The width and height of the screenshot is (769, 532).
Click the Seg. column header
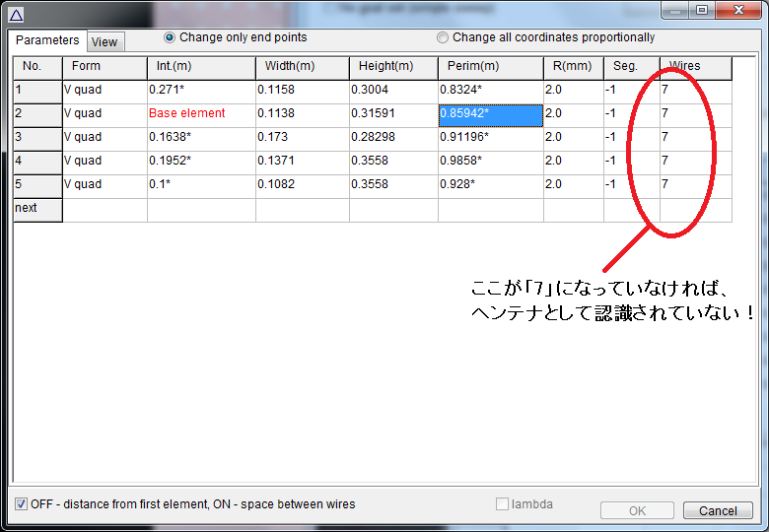click(x=632, y=68)
